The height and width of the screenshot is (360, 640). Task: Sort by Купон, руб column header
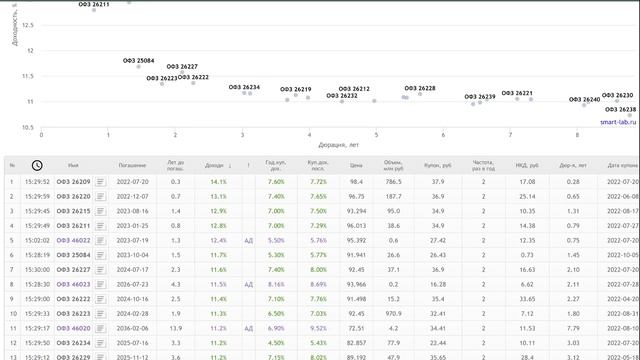[x=438, y=165]
